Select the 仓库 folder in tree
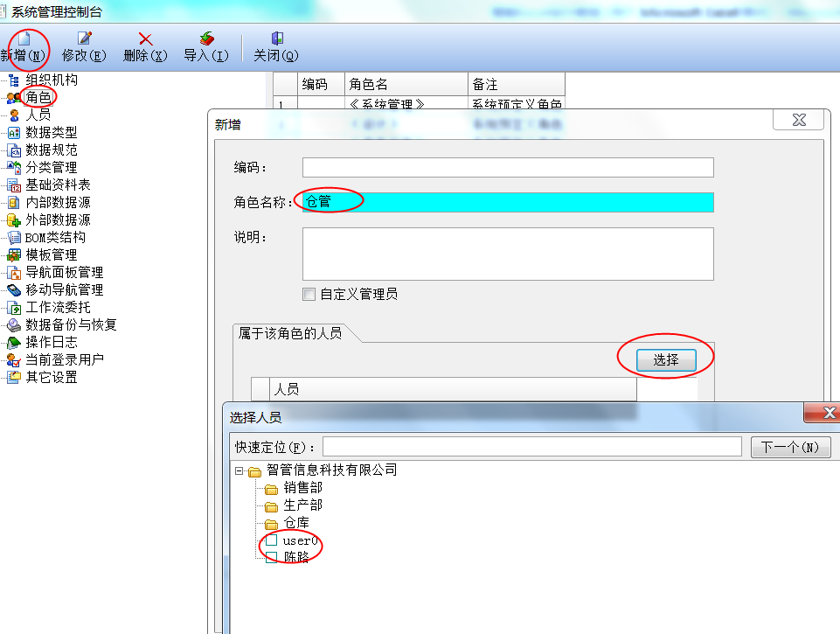Viewport: 840px width, 634px height. 296,523
